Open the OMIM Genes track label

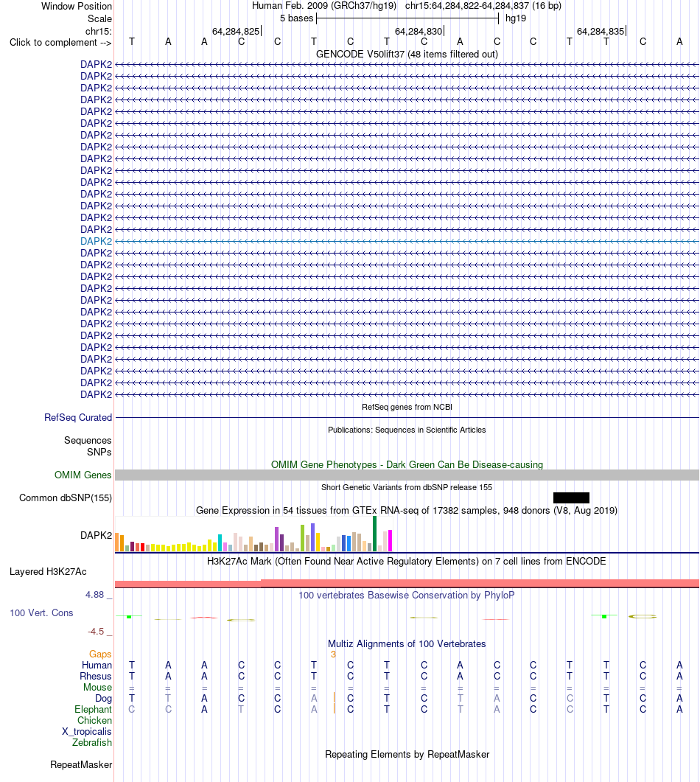pos(83,475)
